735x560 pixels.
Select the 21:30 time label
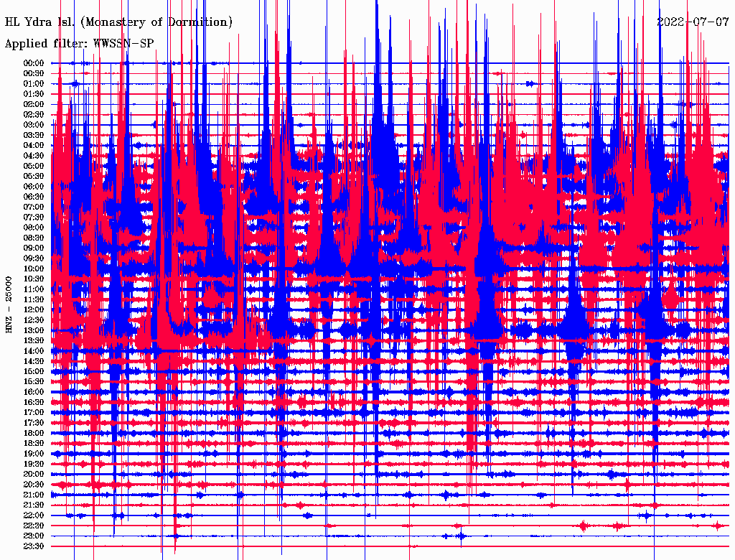(x=34, y=505)
